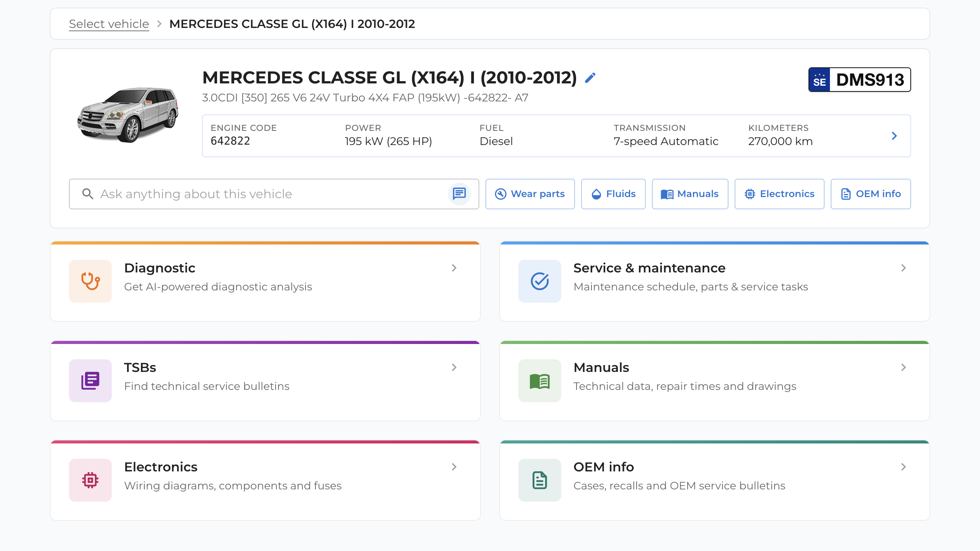980x551 pixels.
Task: Open Wear parts quick button
Action: click(x=530, y=194)
